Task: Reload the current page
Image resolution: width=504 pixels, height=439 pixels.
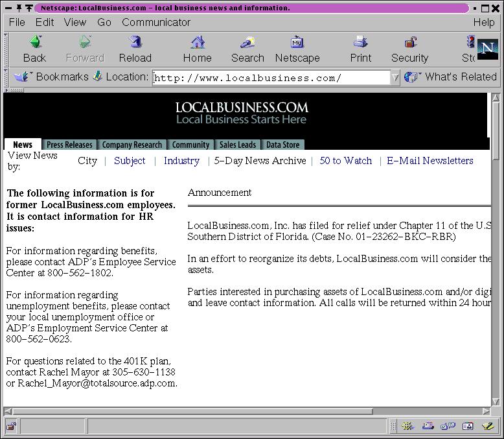Action: (x=135, y=42)
